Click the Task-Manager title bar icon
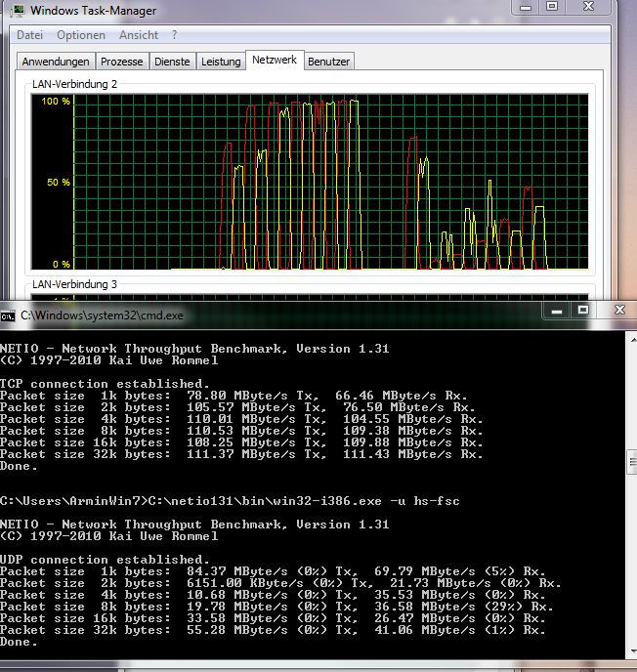The image size is (637, 672). point(18,11)
